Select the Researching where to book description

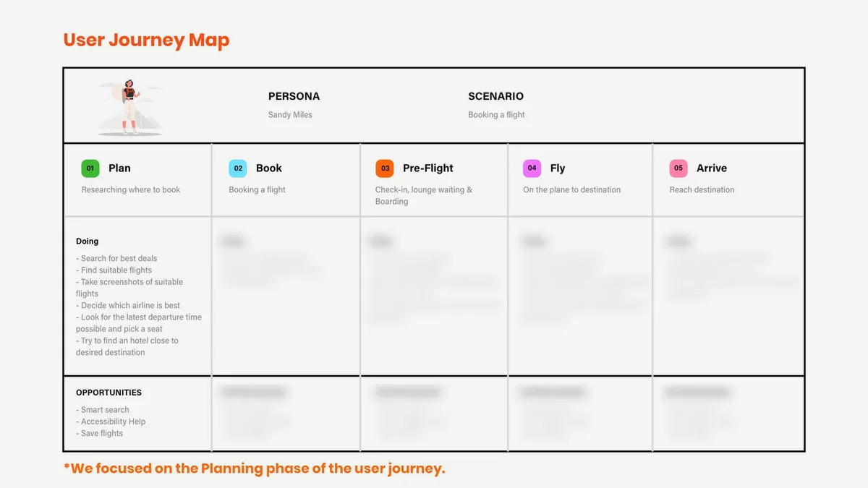[x=131, y=189]
